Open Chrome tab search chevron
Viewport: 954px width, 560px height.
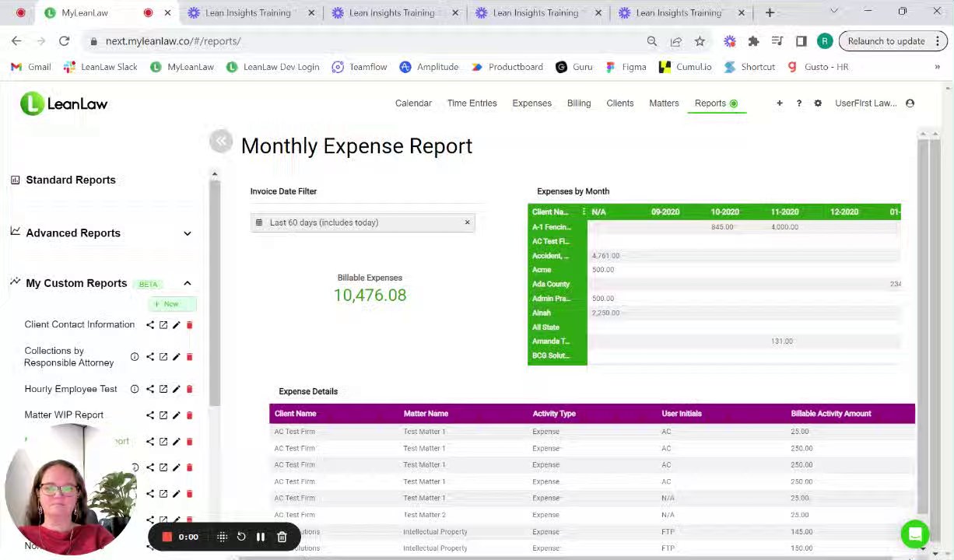tap(833, 12)
